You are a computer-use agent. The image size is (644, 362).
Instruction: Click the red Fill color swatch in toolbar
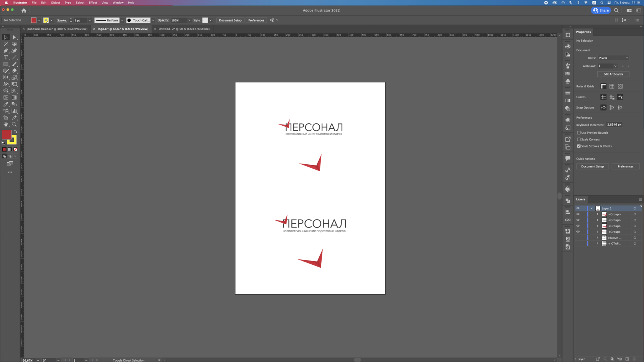[x=7, y=134]
